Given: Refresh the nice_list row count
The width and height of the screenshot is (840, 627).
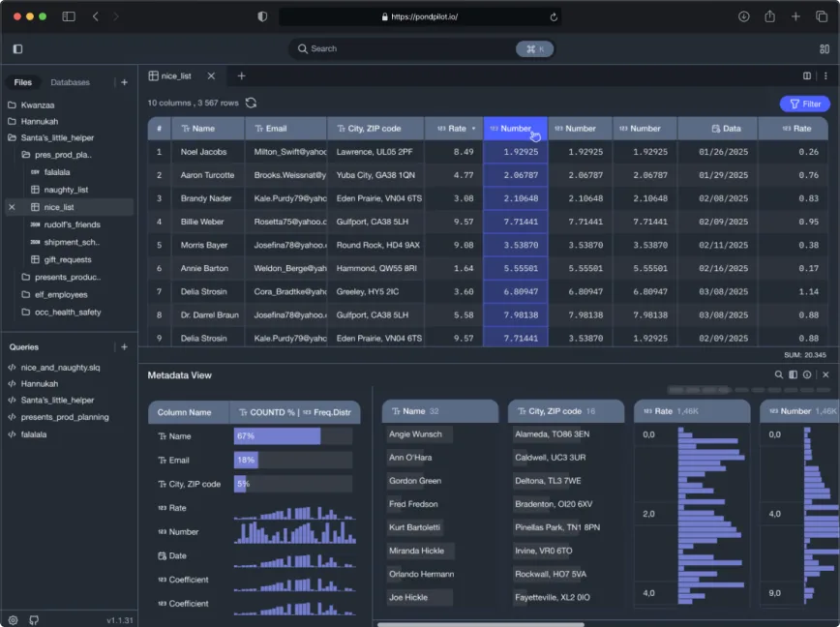Looking at the screenshot, I should (x=251, y=103).
